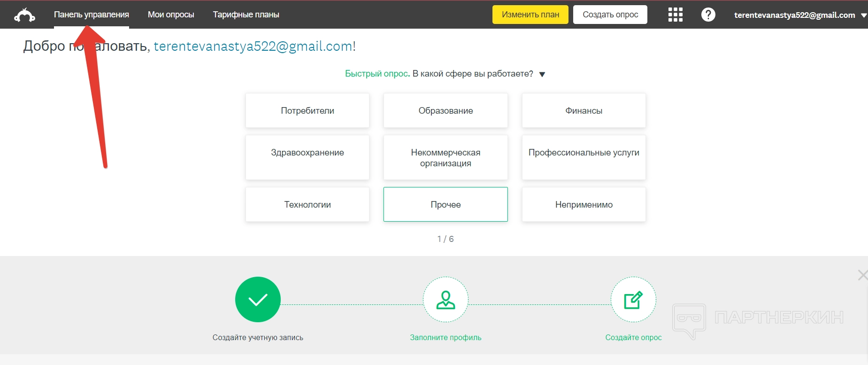Click the SurveyMonkey logo icon
Image resolution: width=868 pixels, height=365 pixels.
pos(24,15)
